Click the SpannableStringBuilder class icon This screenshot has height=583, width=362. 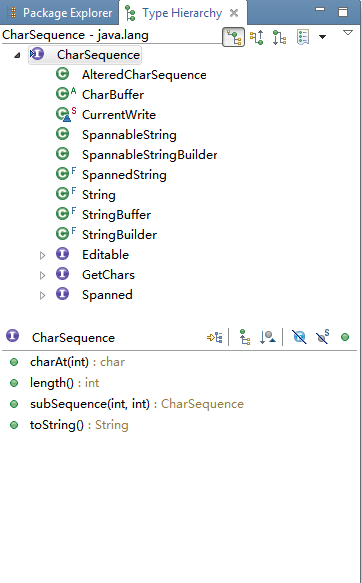pyautogui.click(x=62, y=154)
